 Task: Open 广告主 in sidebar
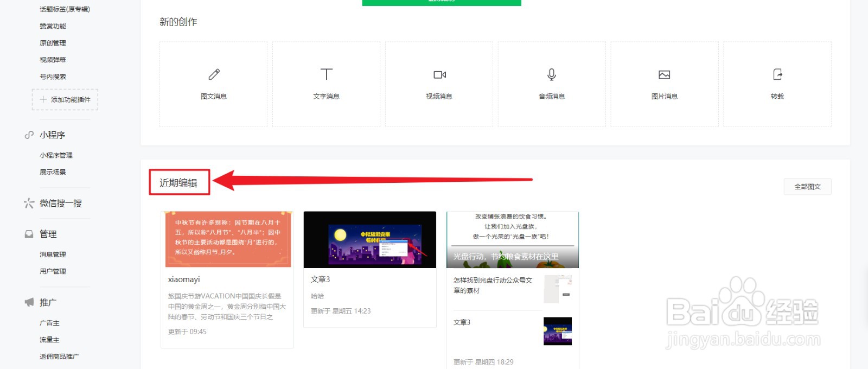(49, 323)
